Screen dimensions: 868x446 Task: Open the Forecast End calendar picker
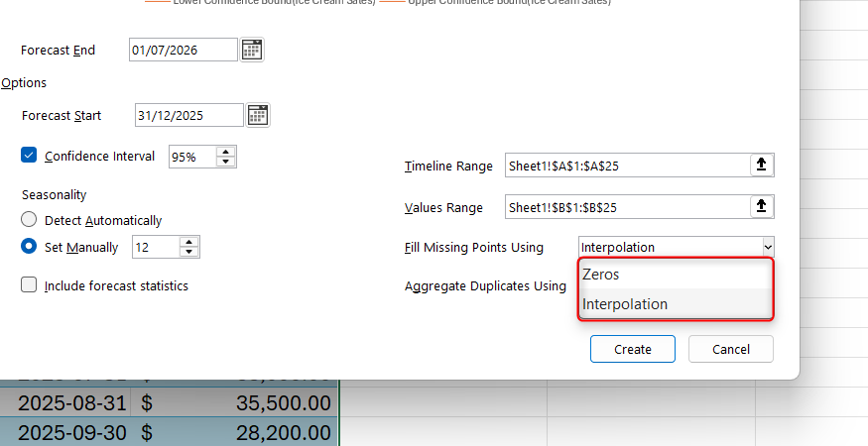tap(252, 50)
